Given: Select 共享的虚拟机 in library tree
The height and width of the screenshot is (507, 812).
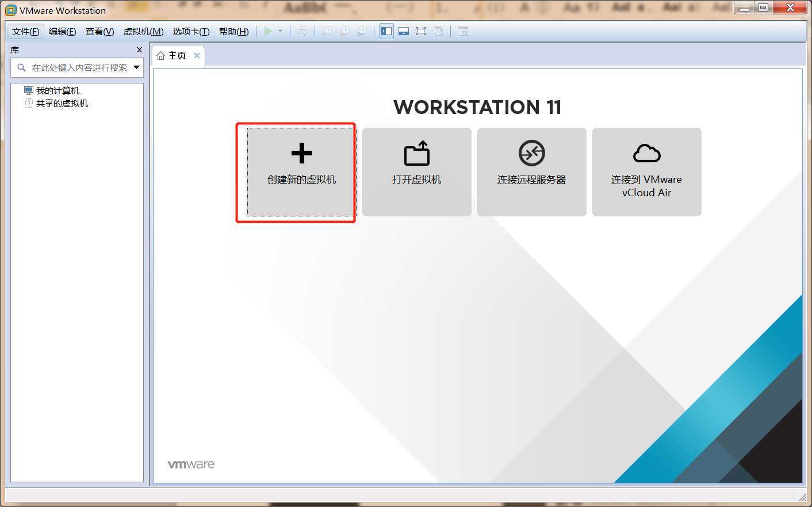Looking at the screenshot, I should click(62, 103).
